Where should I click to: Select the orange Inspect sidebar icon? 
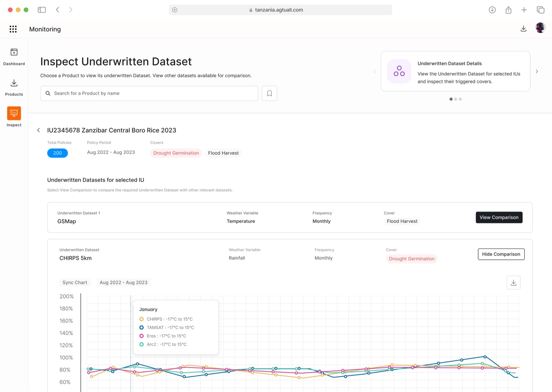[x=14, y=113]
